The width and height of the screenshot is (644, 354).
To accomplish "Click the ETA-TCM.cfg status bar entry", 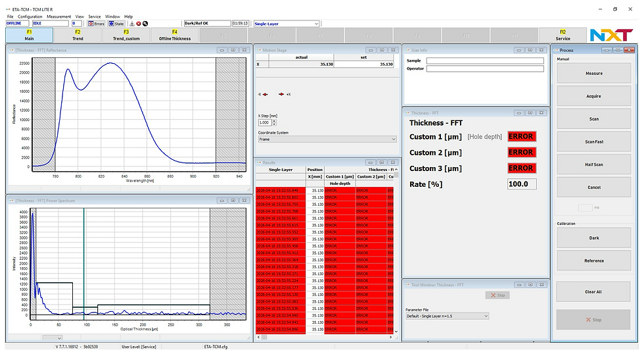I will pyautogui.click(x=216, y=347).
